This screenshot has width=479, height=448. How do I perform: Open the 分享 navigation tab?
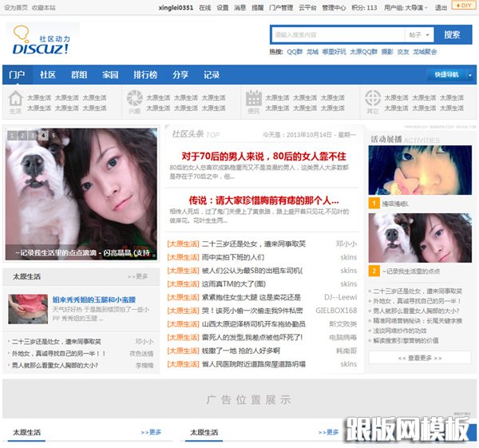point(180,75)
